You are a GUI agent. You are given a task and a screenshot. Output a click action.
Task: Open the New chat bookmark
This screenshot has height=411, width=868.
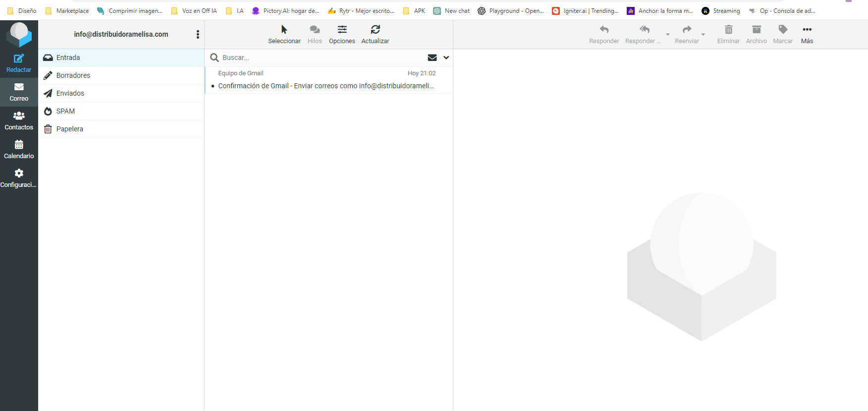coord(451,11)
